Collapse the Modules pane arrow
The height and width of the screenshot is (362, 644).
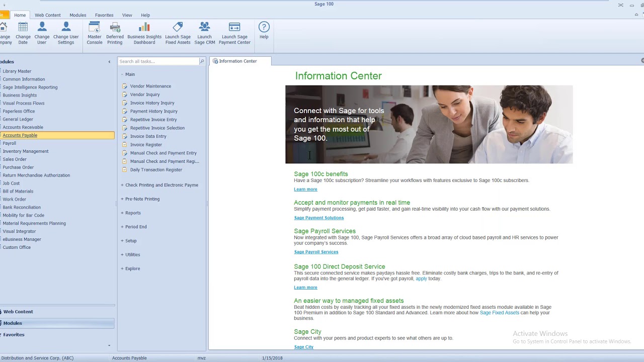coord(109,62)
